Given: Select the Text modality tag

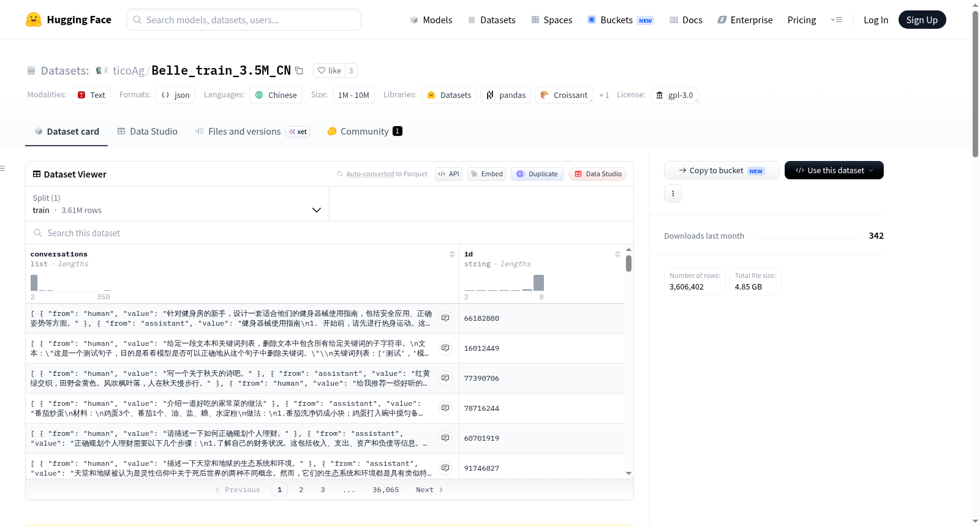Looking at the screenshot, I should [x=91, y=95].
